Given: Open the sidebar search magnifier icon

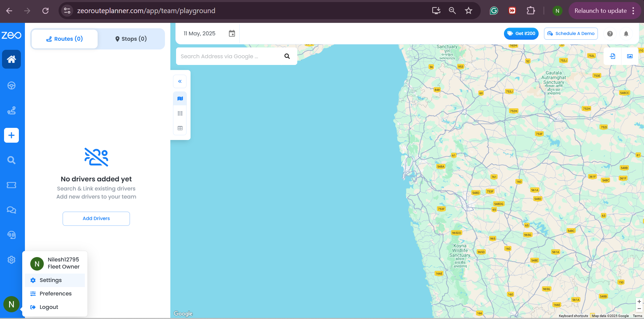Looking at the screenshot, I should tap(11, 160).
